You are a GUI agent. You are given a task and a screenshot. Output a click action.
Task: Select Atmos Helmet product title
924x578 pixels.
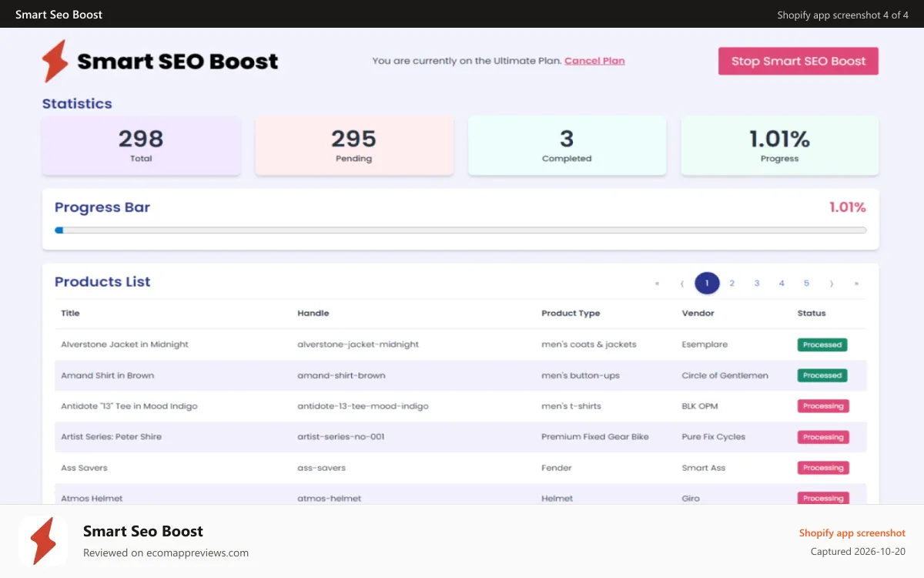point(92,499)
